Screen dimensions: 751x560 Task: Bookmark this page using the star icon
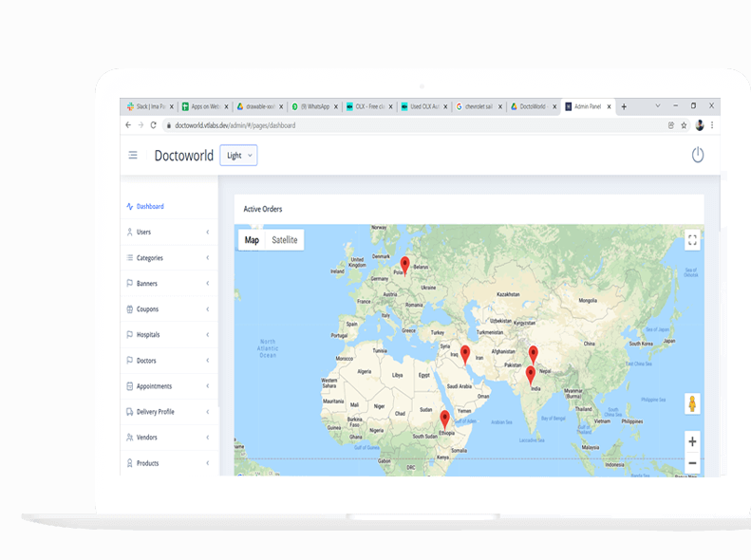tap(684, 125)
